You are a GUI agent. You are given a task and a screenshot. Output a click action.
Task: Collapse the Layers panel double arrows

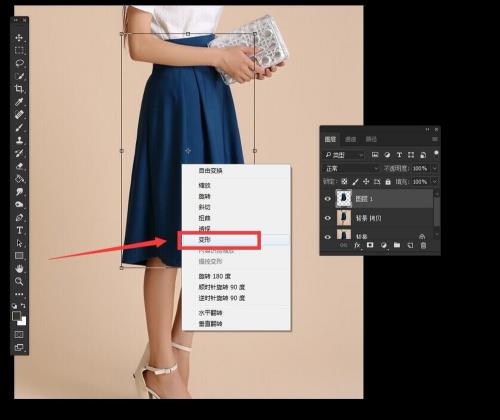[428, 129]
